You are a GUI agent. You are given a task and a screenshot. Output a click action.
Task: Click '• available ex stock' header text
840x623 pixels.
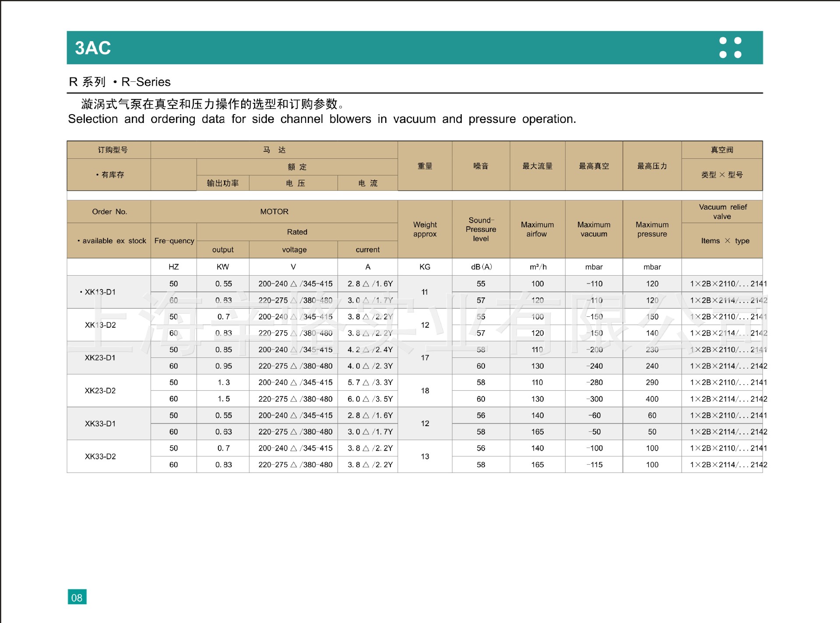(x=112, y=241)
